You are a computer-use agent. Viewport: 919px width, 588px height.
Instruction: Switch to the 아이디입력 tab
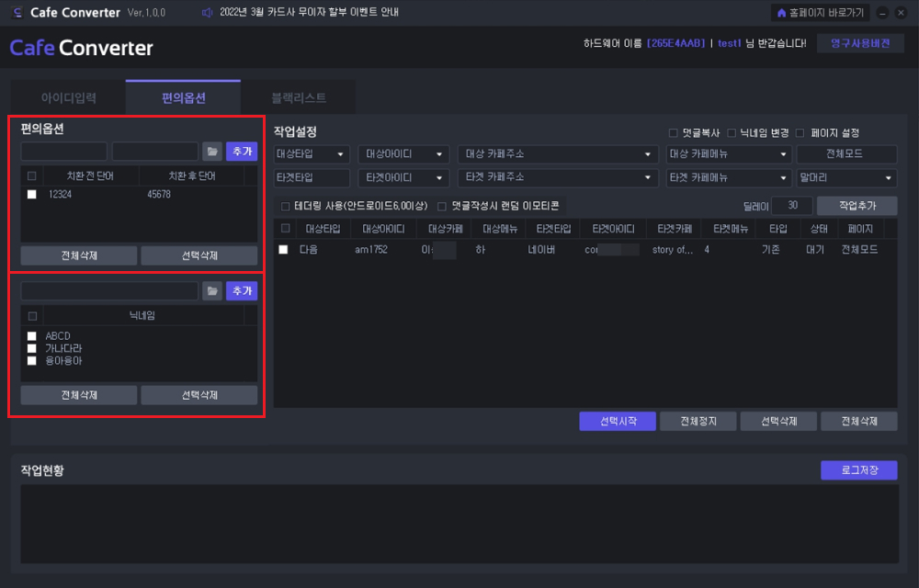point(69,97)
